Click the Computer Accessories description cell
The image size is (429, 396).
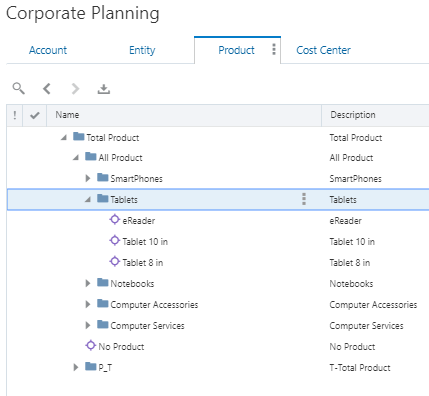tap(373, 305)
